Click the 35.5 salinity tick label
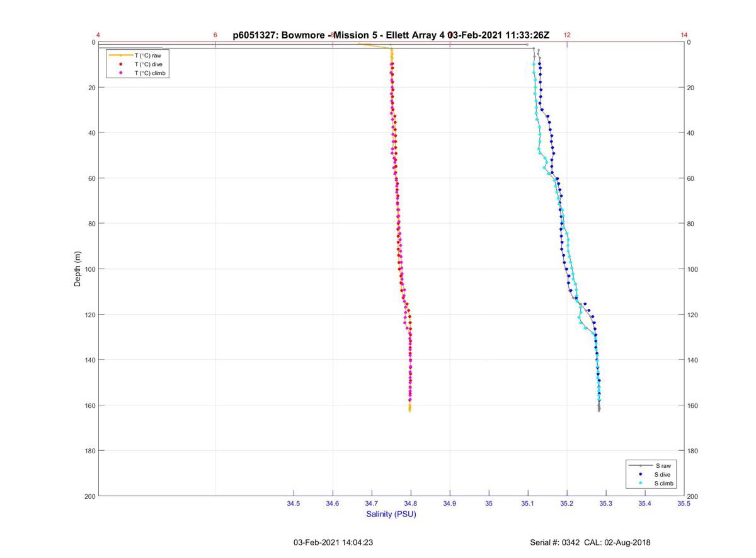756x558 pixels. pyautogui.click(x=684, y=503)
